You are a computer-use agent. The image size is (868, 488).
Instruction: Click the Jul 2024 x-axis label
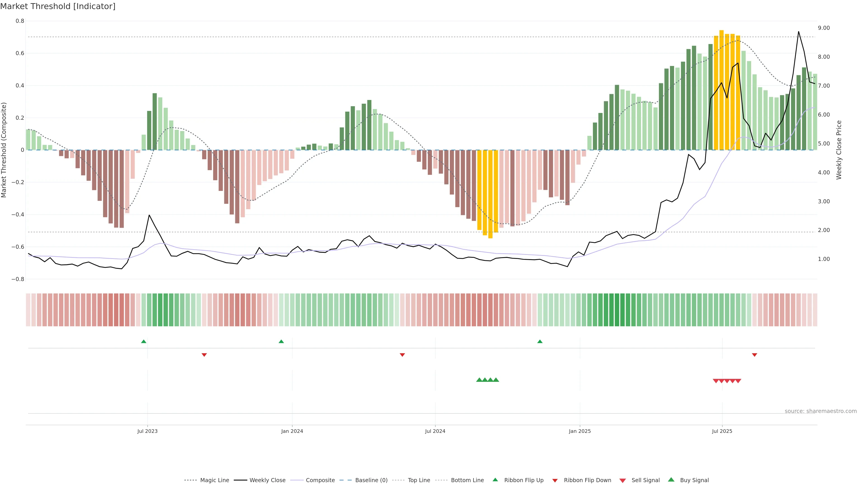435,431
